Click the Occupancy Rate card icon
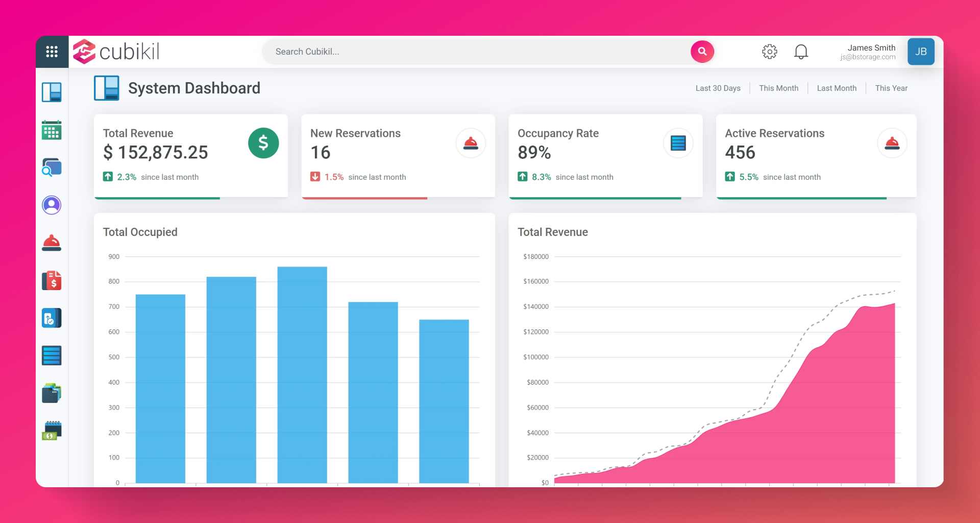Screen dimensions: 980x523 [x=678, y=143]
